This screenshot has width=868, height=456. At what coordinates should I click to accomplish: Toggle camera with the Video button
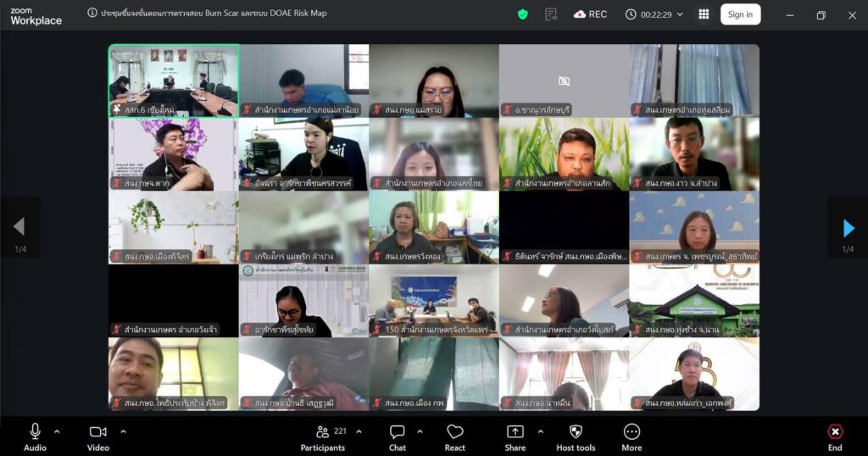point(98,437)
